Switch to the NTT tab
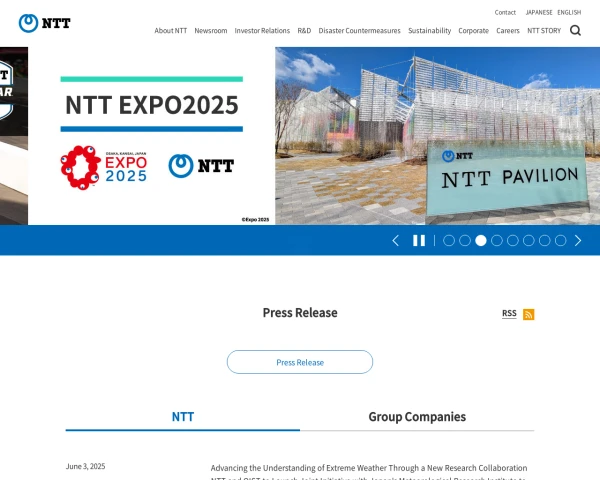 click(x=183, y=417)
